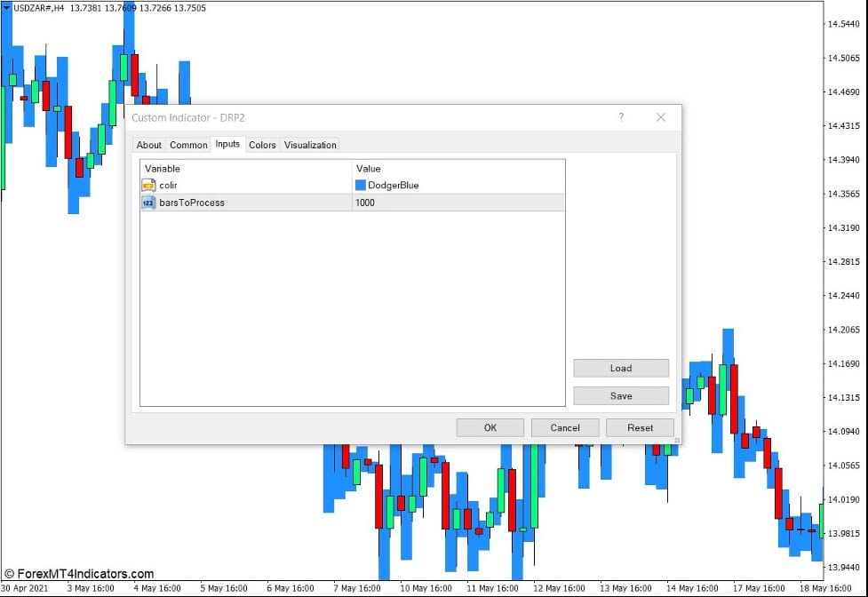Click the color palette icon beside colir

148,185
